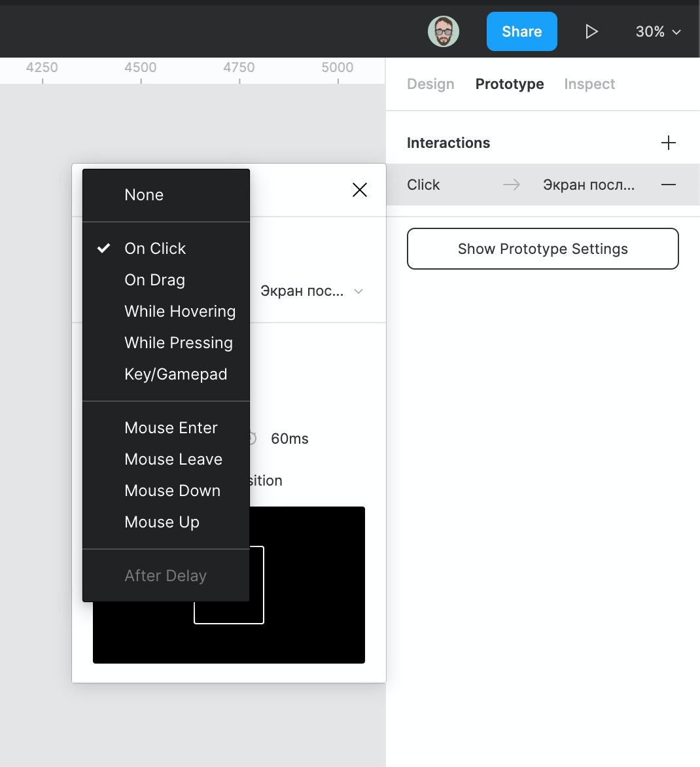Open the destination frame dropdown in popup

(x=312, y=291)
